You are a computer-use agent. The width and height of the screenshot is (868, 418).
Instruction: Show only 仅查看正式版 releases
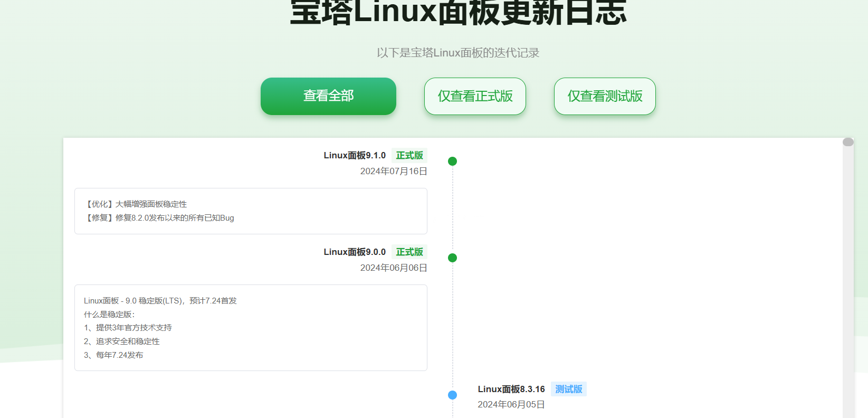[475, 96]
